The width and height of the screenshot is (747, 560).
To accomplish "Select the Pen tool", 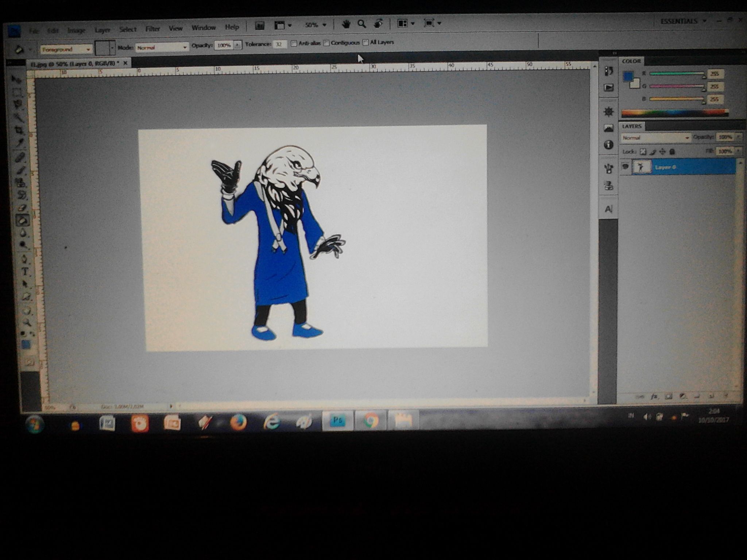I will 24,259.
